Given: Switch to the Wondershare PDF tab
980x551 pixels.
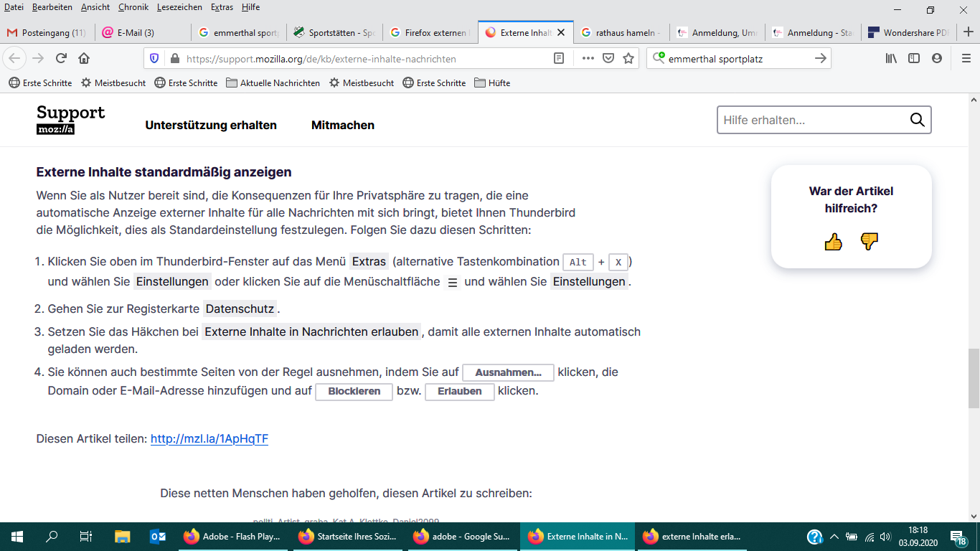Looking at the screenshot, I should pyautogui.click(x=908, y=32).
